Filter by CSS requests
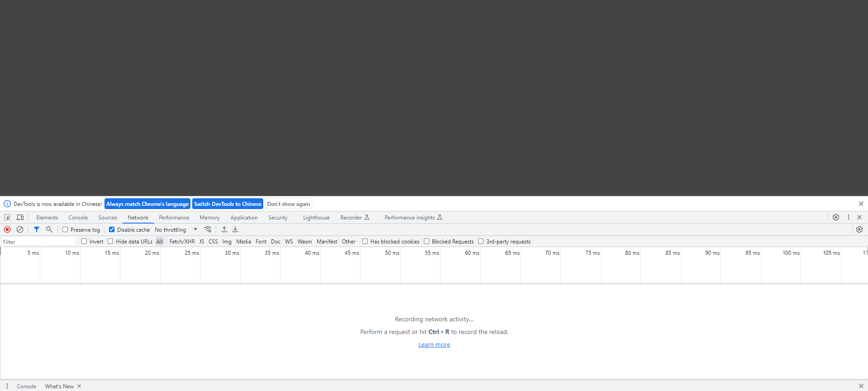This screenshot has width=868, height=391. (213, 242)
